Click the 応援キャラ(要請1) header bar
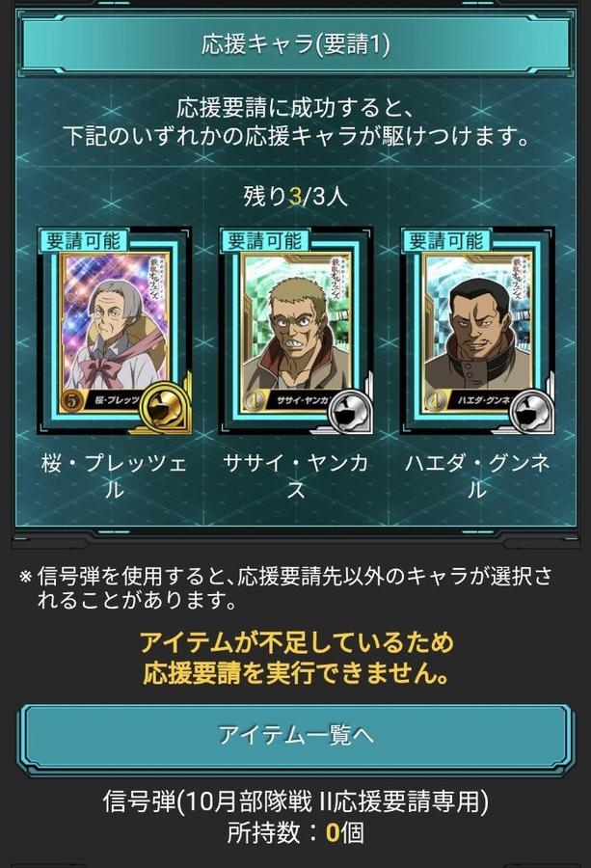This screenshot has height=868, width=591. tap(295, 44)
